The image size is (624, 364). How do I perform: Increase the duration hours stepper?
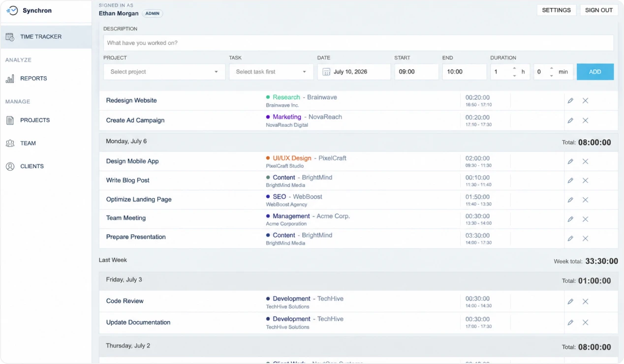pos(514,68)
